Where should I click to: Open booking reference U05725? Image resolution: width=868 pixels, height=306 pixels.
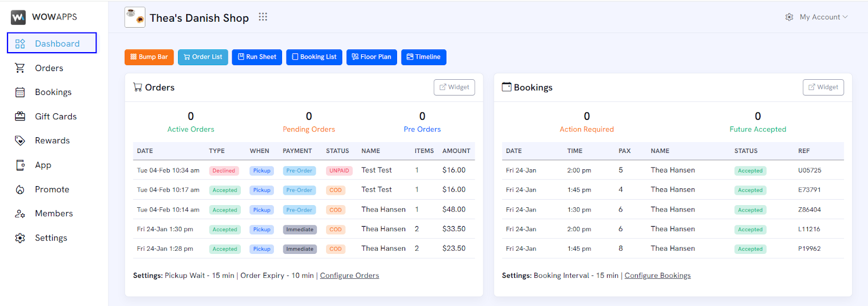809,170
